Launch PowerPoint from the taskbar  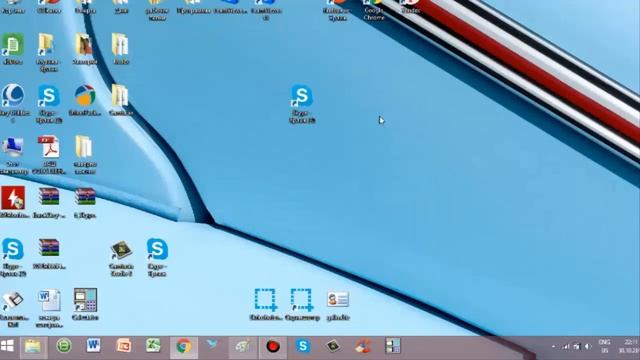point(124,346)
